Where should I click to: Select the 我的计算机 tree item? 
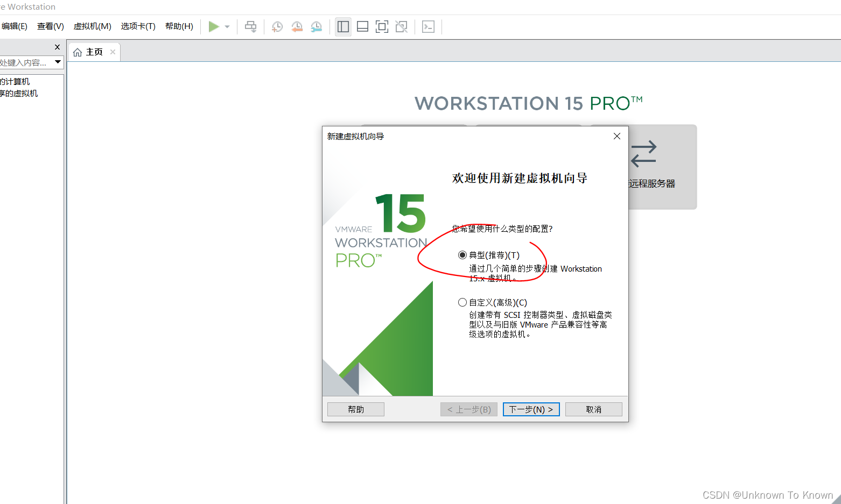(15, 82)
